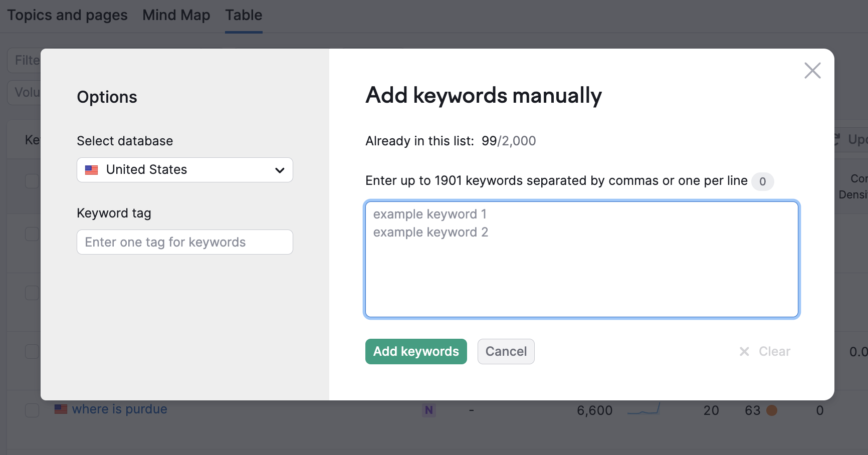Click the X icon beside Clear

(744, 352)
